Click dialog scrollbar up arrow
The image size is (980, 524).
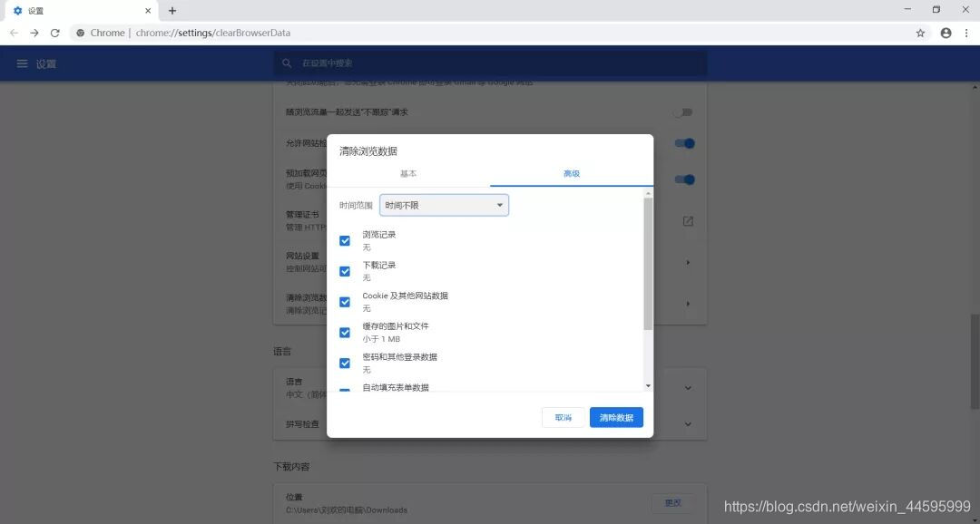pos(648,194)
